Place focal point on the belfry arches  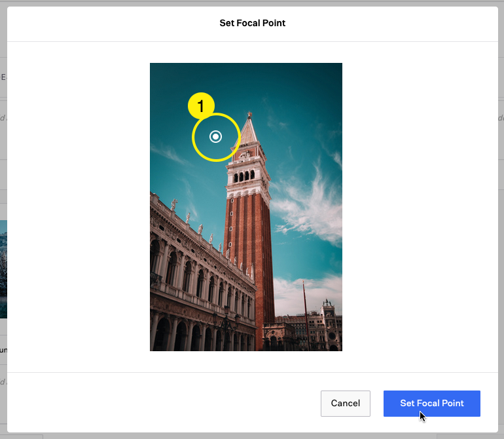tap(247, 176)
